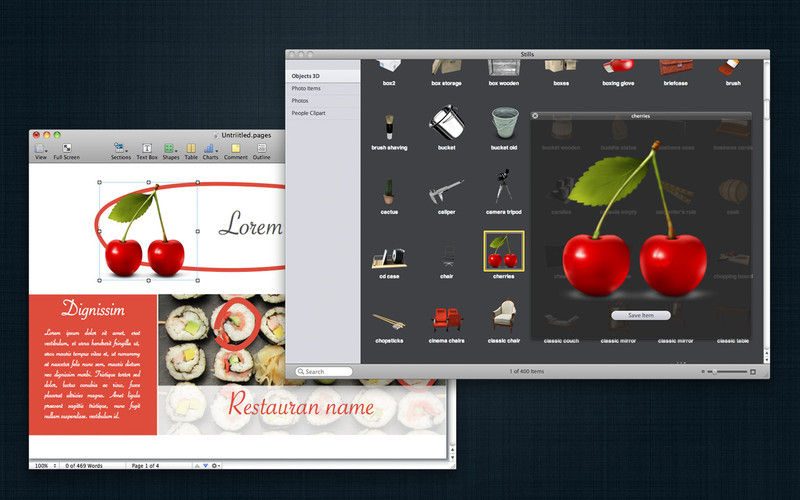Adjust the thumbnail size slider in Stills
This screenshot has width=800, height=500.
[727, 372]
